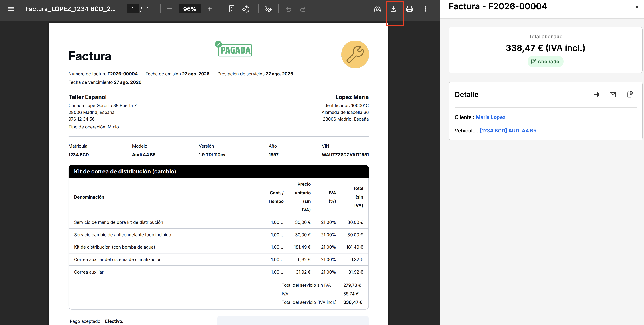Click "Tipo de operación: Mixto" text

(x=94, y=127)
